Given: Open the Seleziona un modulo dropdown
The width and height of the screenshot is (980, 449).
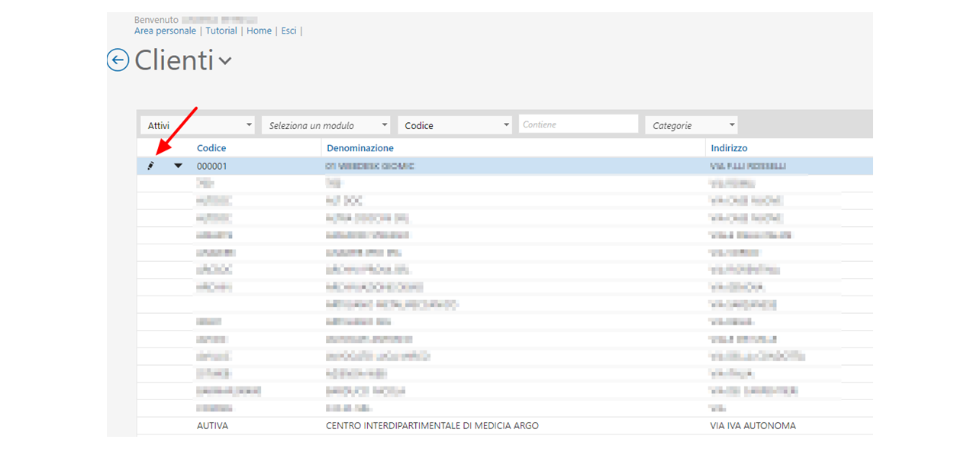Looking at the screenshot, I should pos(326,125).
